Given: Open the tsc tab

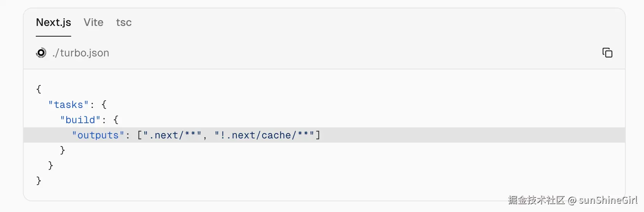Looking at the screenshot, I should 124,22.
